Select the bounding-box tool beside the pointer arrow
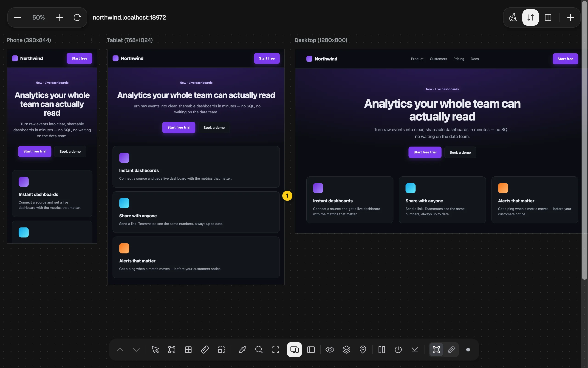The image size is (588, 368). coord(172,350)
